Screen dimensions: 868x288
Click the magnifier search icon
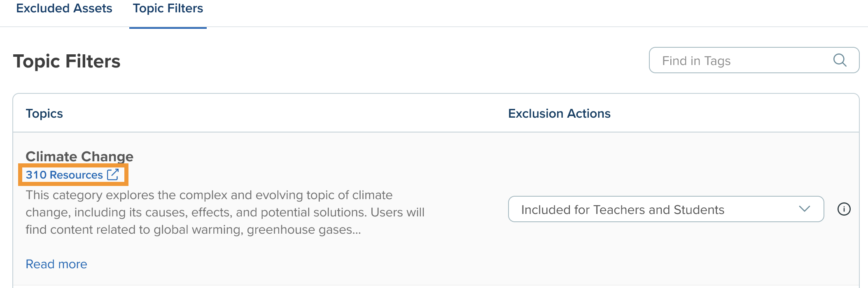point(840,60)
